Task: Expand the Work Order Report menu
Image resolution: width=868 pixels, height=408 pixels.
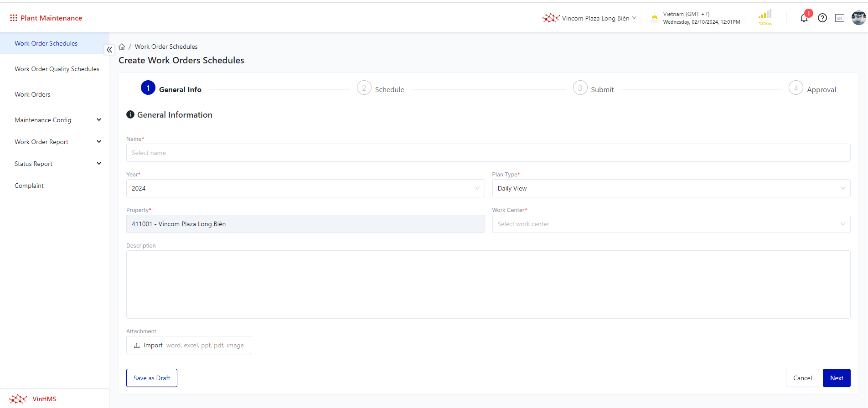Action: [57, 142]
